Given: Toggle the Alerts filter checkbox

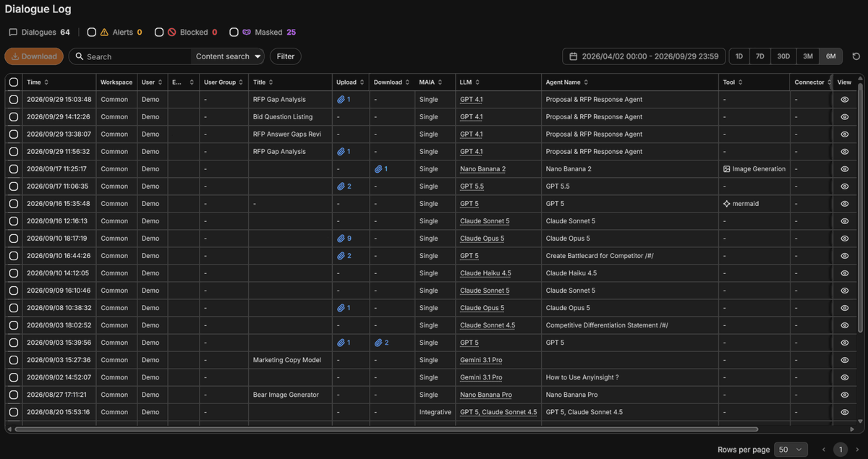Looking at the screenshot, I should coord(92,33).
